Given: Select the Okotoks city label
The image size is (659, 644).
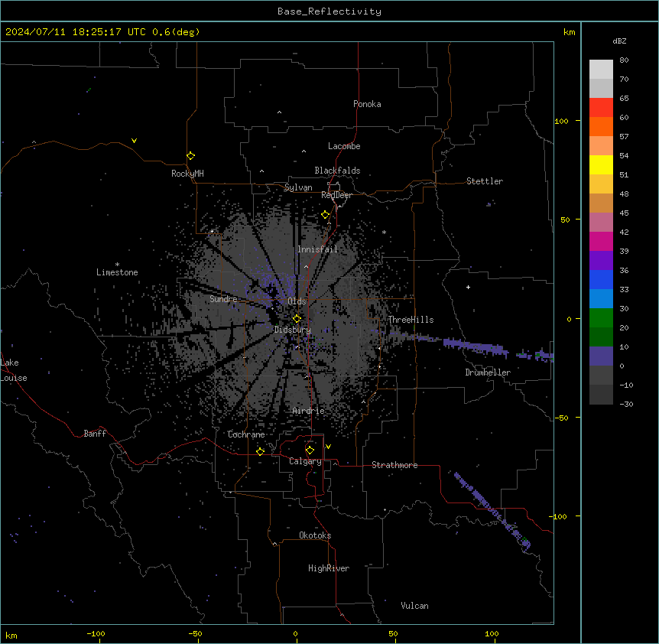Looking at the screenshot, I should coord(315,535).
